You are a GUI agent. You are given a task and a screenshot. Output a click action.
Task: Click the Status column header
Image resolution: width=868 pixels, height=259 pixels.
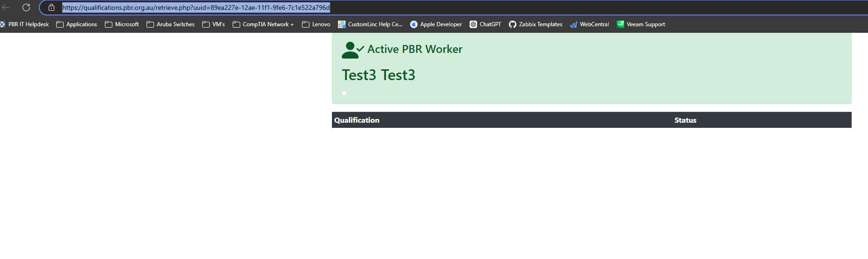coord(685,120)
